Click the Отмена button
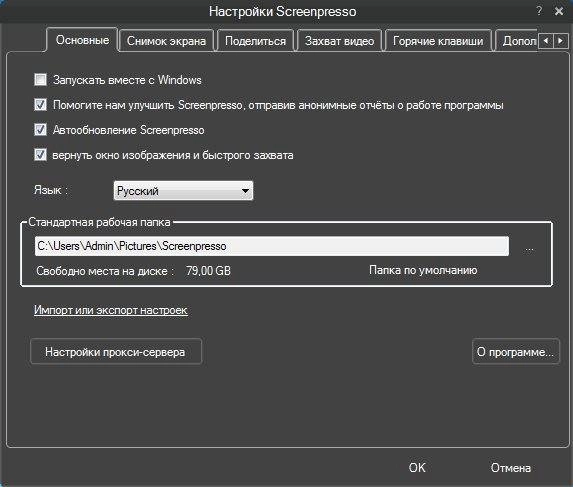573x487 pixels. (x=511, y=468)
